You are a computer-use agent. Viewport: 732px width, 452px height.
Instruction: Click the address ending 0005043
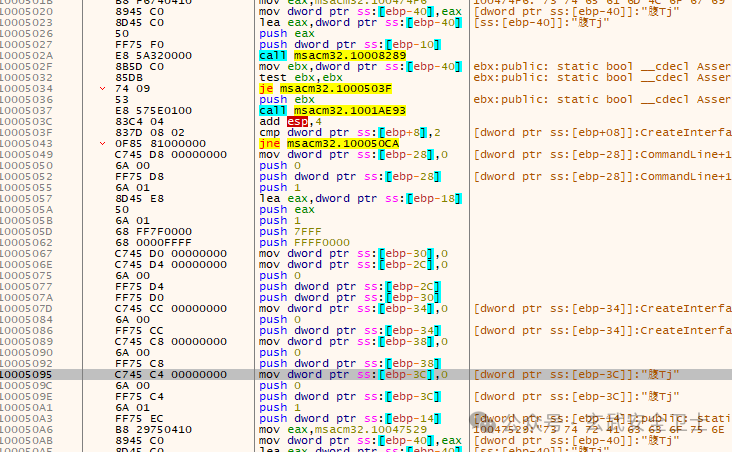click(x=26, y=144)
